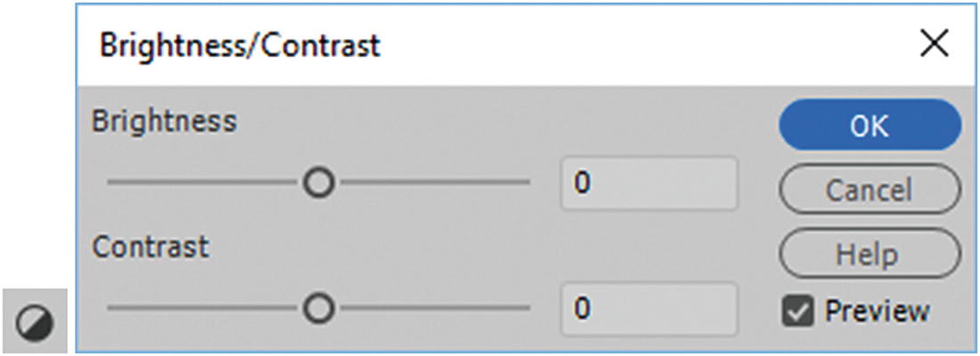Image resolution: width=980 pixels, height=356 pixels.
Task: Toggle the Preview checkbox
Action: pyautogui.click(x=796, y=311)
